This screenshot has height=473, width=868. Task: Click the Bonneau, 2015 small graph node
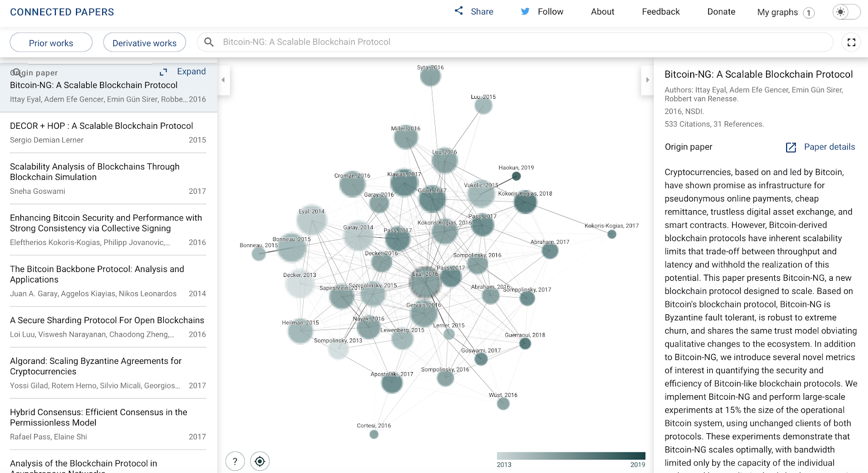coord(259,253)
